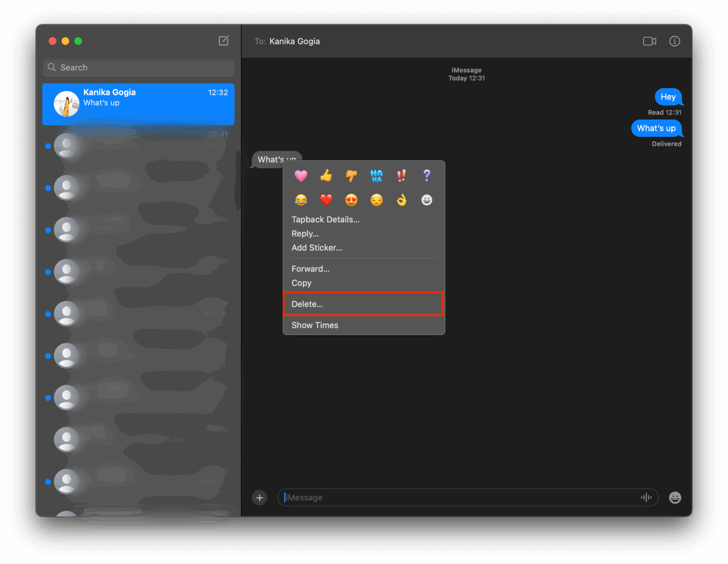Click Reply in the context menu

point(305,233)
